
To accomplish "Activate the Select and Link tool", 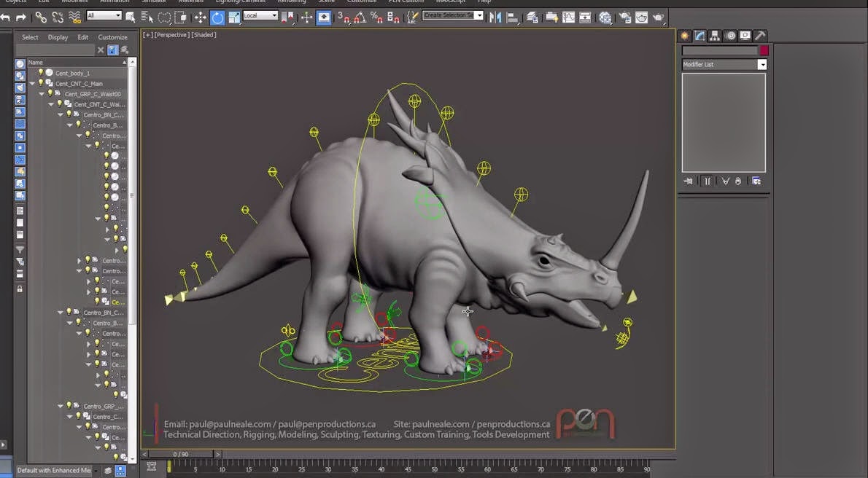I will click(x=40, y=17).
